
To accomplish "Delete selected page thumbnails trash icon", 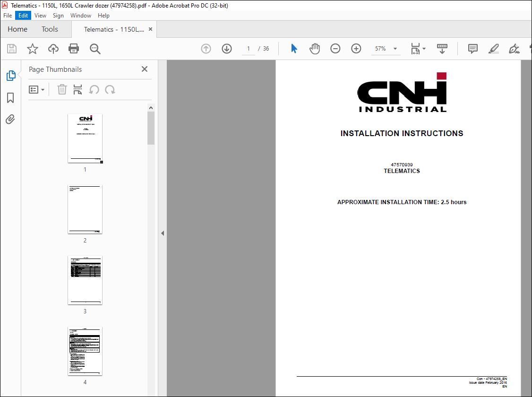I will coord(62,90).
